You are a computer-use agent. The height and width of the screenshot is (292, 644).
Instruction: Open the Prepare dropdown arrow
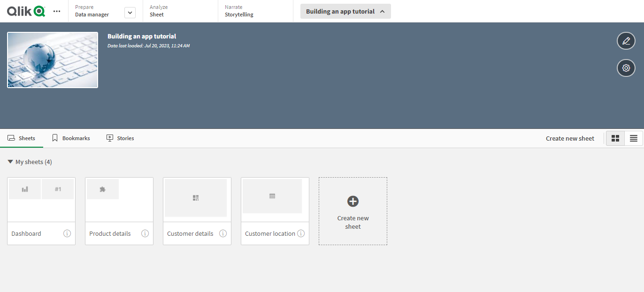coord(130,13)
